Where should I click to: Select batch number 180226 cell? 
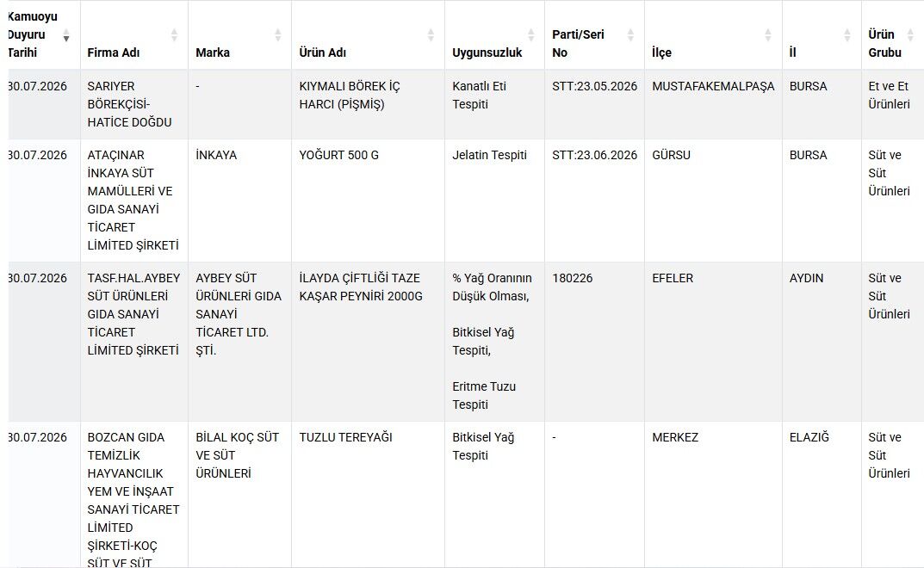594,342
